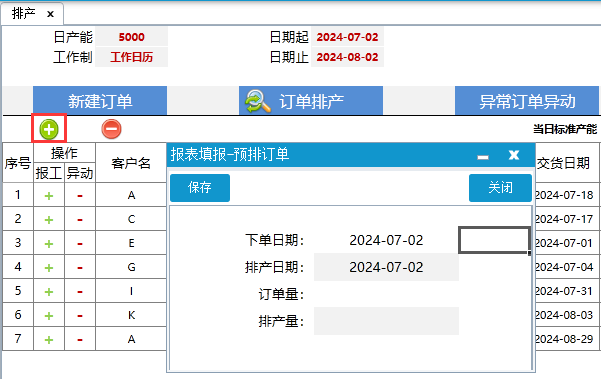The width and height of the screenshot is (601, 379).
Task: Click red minus 异动 in row 1
Action: 80,196
